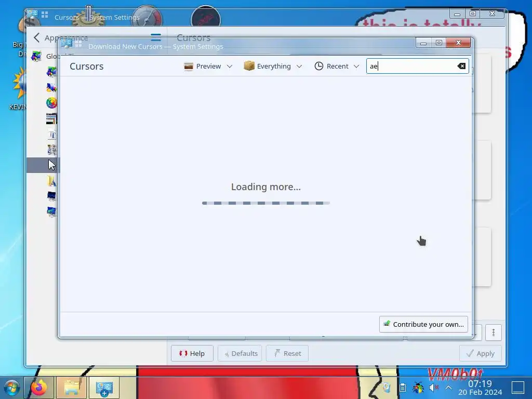Click the show desktop button on taskbar
This screenshot has height=399, width=532.
(518, 388)
